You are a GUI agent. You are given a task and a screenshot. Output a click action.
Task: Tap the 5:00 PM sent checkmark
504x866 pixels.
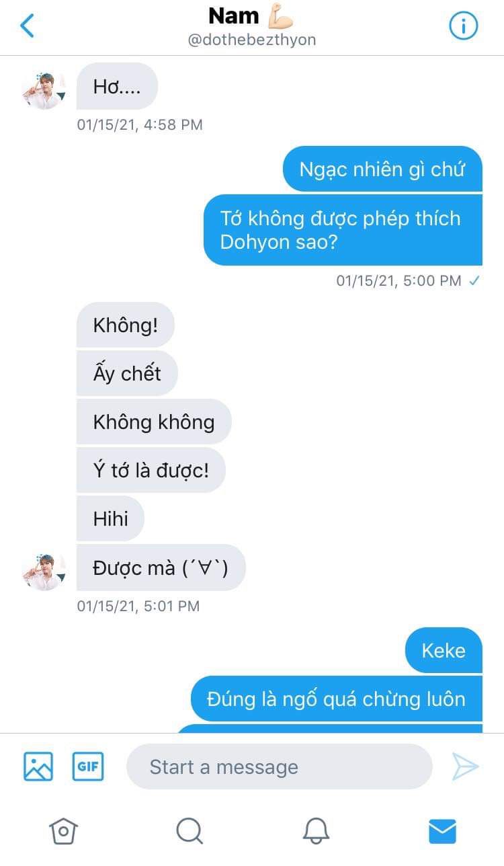(x=474, y=281)
